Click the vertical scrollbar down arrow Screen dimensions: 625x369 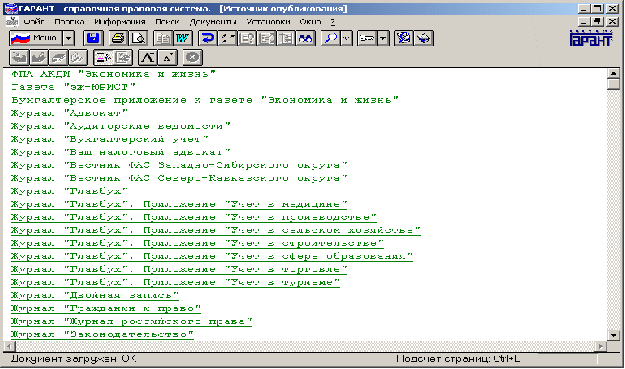click(x=613, y=336)
